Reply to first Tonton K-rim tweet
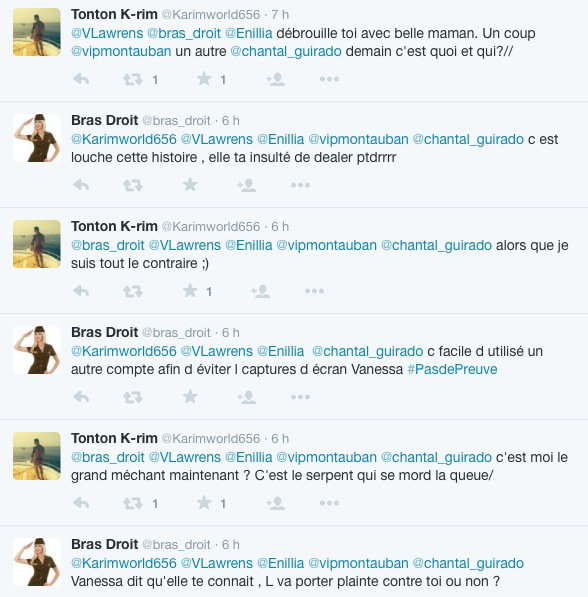Image resolution: width=588 pixels, height=597 pixels. tap(81, 79)
